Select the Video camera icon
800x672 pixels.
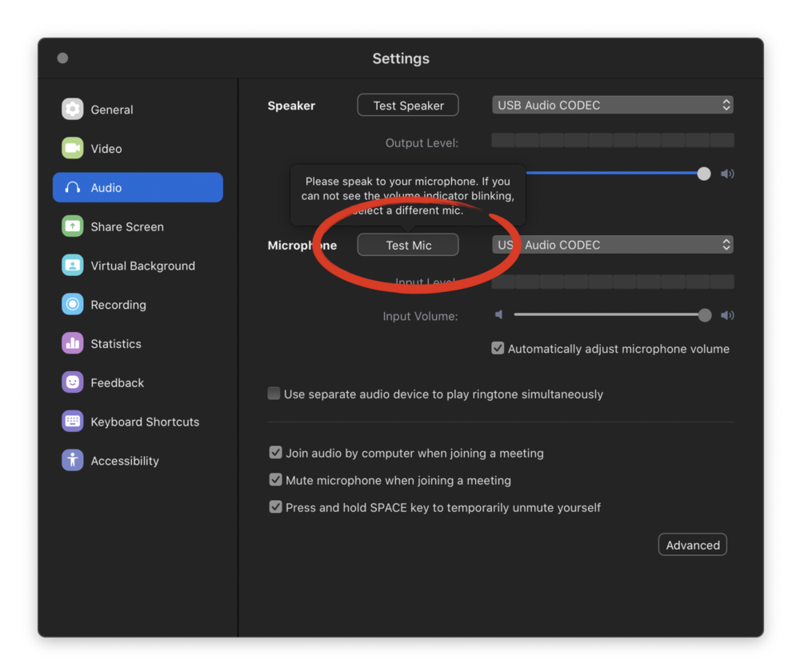[x=73, y=149]
